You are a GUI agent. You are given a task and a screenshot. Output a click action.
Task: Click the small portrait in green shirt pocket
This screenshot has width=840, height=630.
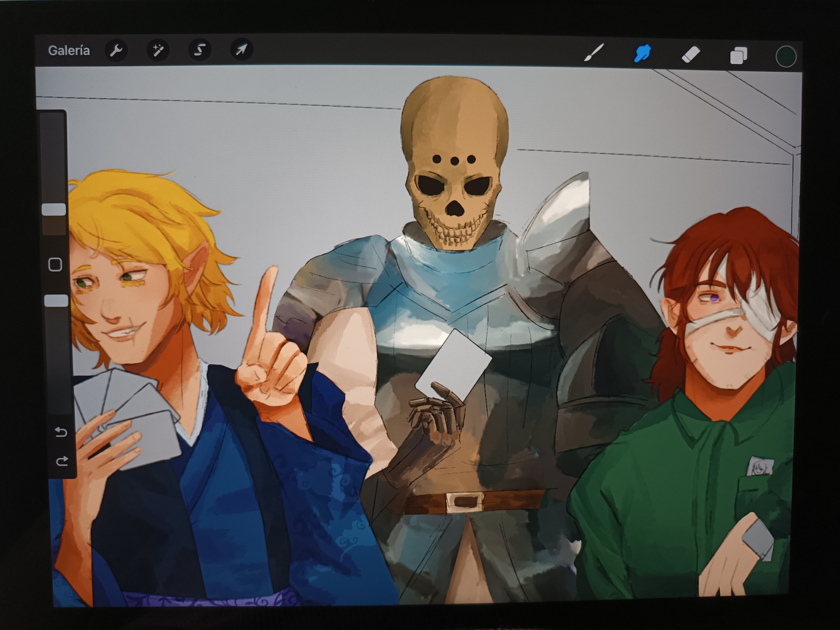coord(761,466)
